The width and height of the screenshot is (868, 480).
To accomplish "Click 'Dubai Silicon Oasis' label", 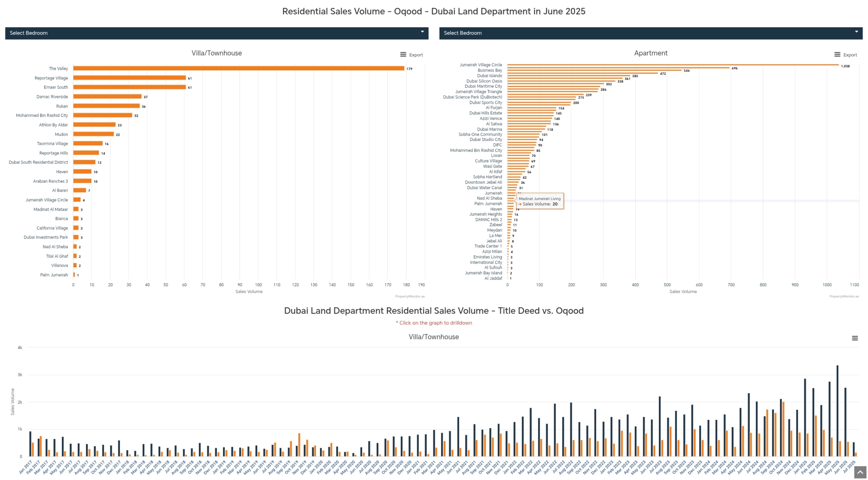I will point(484,81).
